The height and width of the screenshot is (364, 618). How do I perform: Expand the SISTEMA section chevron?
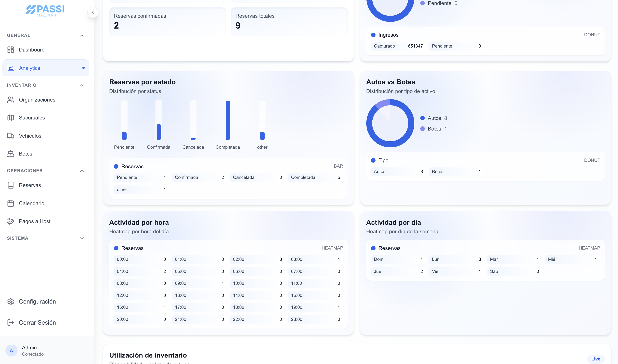click(x=82, y=238)
